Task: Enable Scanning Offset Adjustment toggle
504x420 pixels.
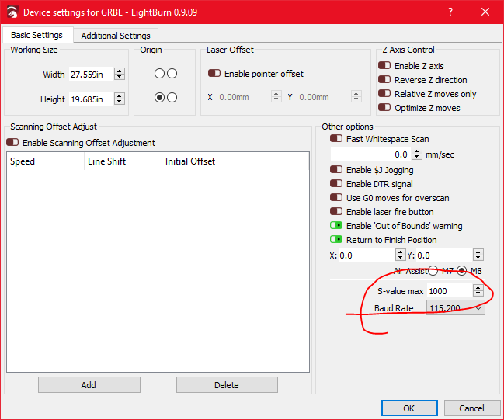Action: (12, 143)
